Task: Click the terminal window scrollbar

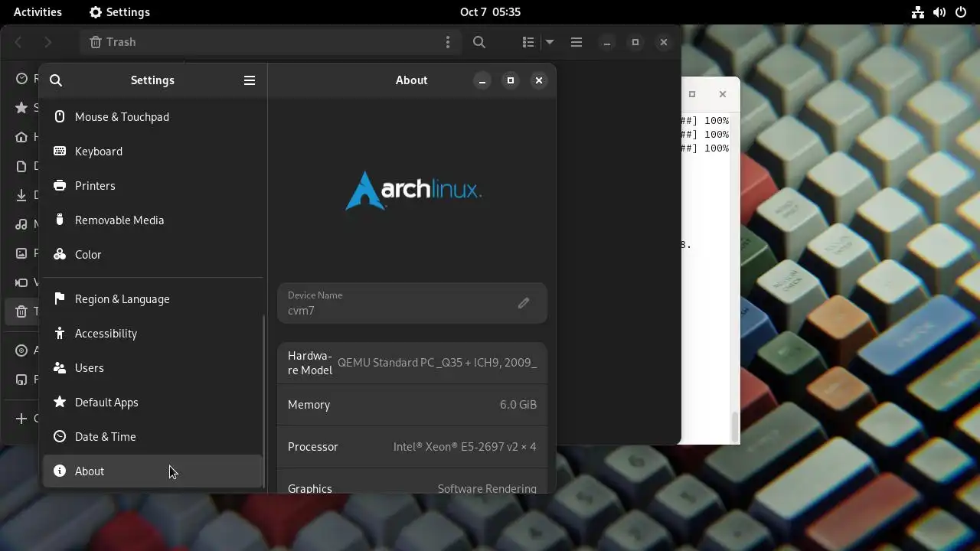Action: pyautogui.click(x=735, y=427)
